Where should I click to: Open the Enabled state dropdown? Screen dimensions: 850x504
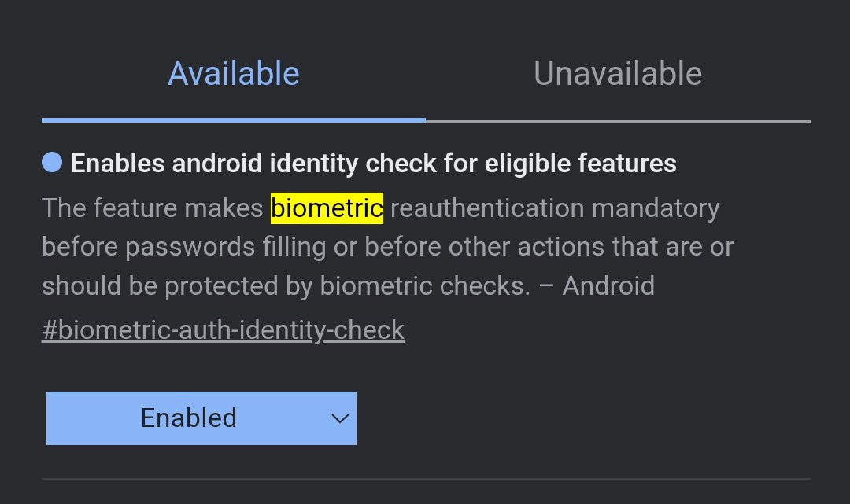(201, 418)
